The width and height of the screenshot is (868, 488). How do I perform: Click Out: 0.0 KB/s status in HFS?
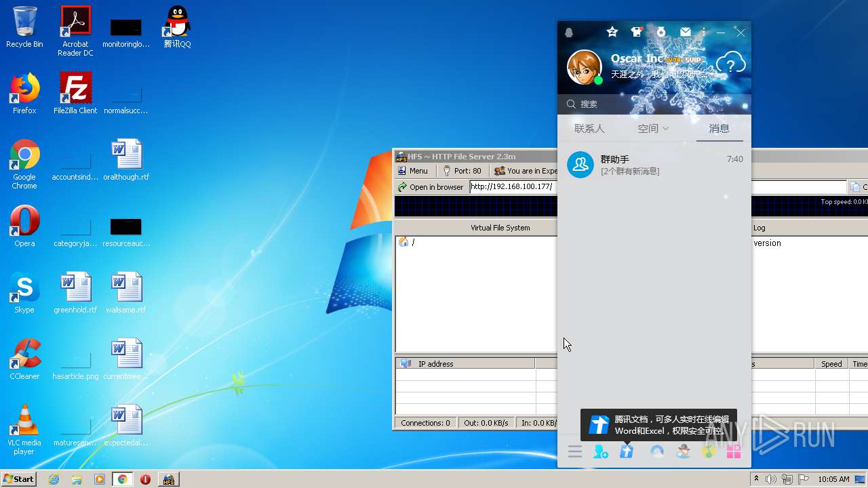(486, 423)
